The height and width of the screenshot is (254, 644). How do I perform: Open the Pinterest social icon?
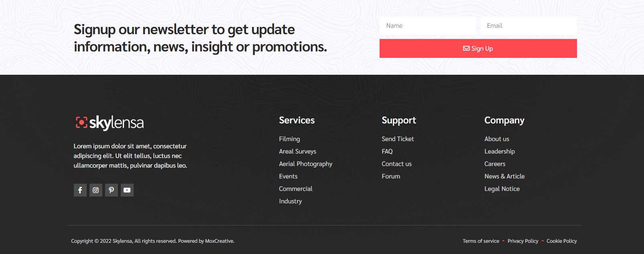[x=112, y=190]
